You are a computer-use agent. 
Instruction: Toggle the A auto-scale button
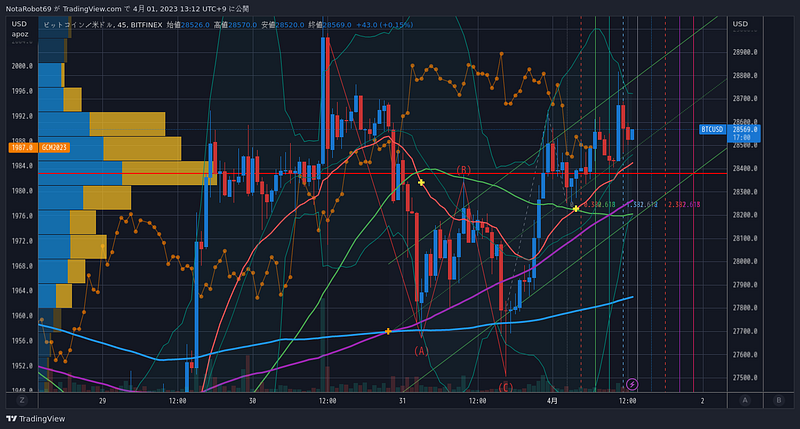tap(745, 400)
